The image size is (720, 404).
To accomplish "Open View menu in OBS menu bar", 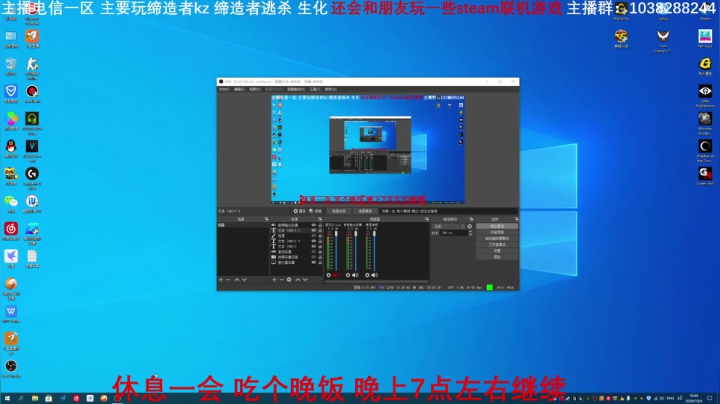I will tap(255, 89).
